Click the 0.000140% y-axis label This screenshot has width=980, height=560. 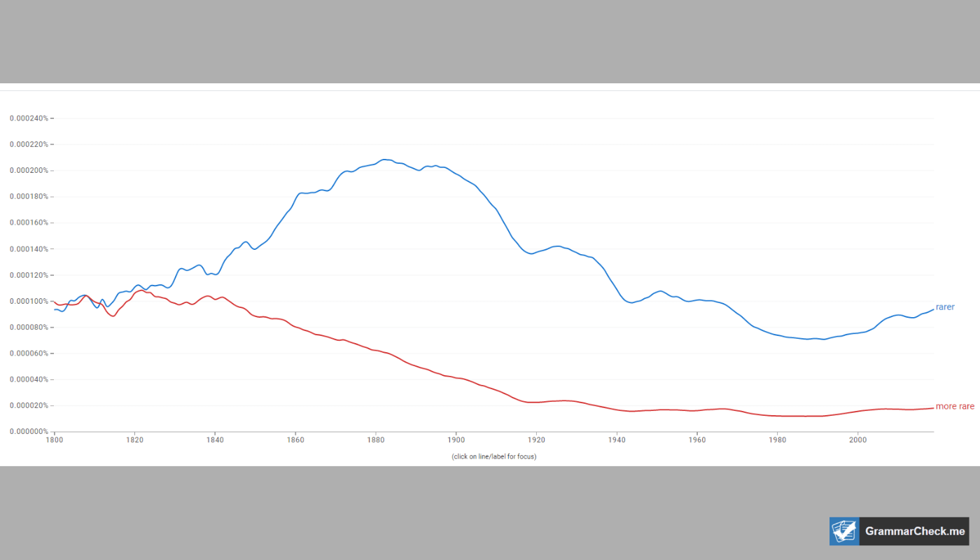coord(29,249)
